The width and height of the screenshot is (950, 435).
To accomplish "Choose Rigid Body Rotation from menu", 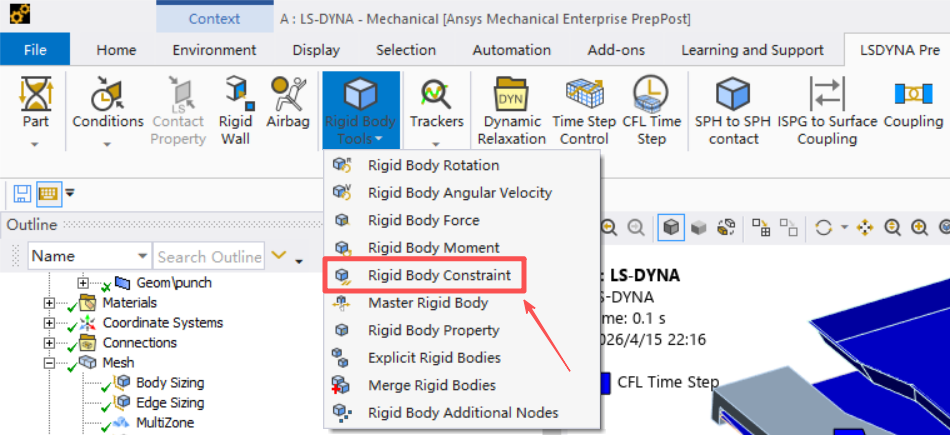I will tap(462, 165).
